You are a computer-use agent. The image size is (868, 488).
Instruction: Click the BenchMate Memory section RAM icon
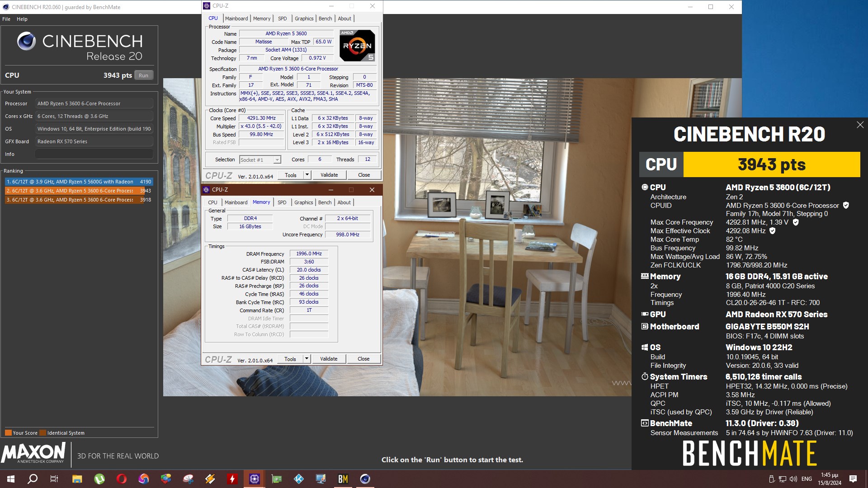(645, 276)
